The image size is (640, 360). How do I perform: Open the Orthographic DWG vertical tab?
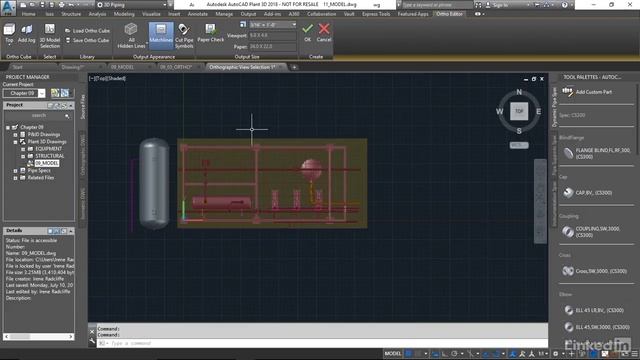tap(83, 156)
